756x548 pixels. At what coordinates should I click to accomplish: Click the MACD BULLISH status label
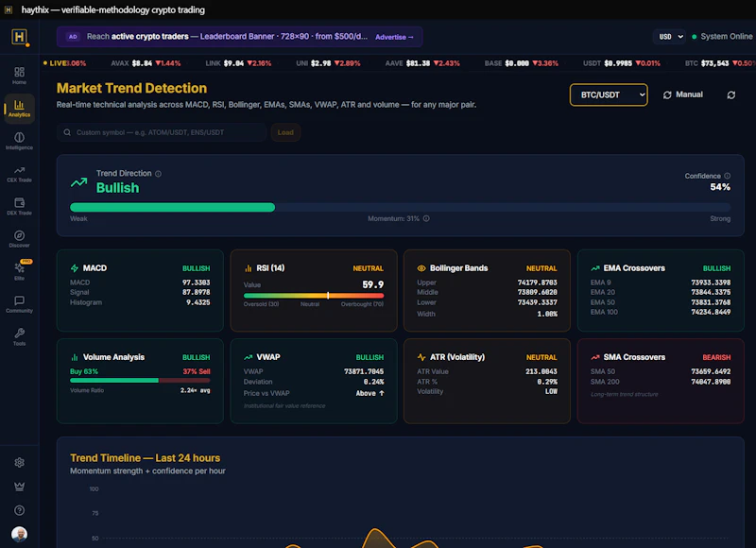point(196,268)
